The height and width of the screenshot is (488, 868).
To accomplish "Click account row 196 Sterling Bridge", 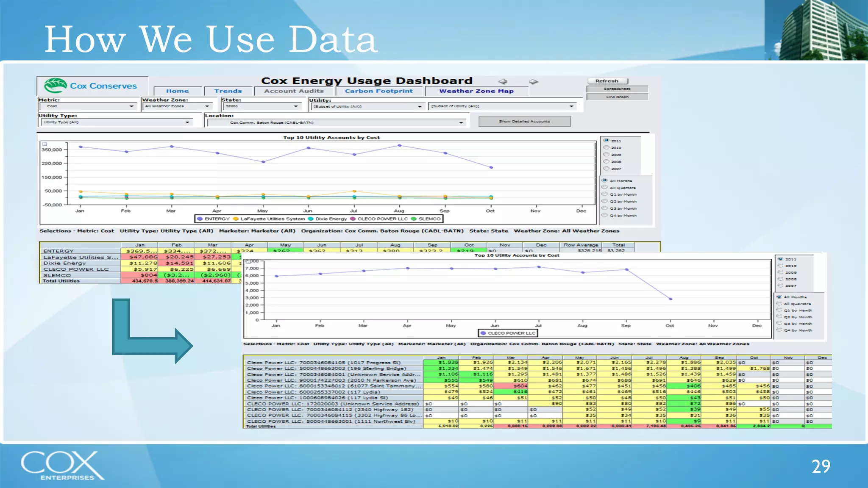I will 333,369.
